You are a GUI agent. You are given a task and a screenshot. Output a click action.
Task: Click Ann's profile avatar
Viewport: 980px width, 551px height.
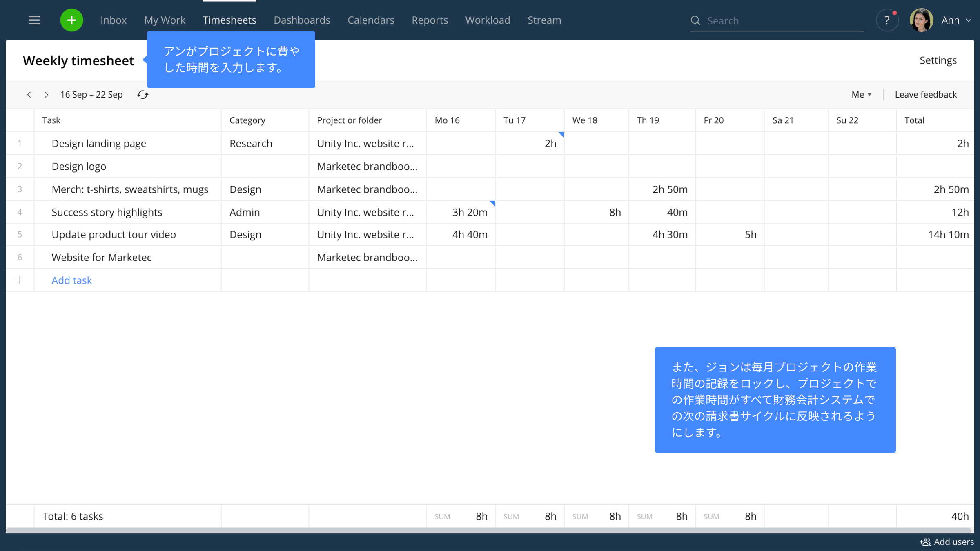tap(921, 20)
